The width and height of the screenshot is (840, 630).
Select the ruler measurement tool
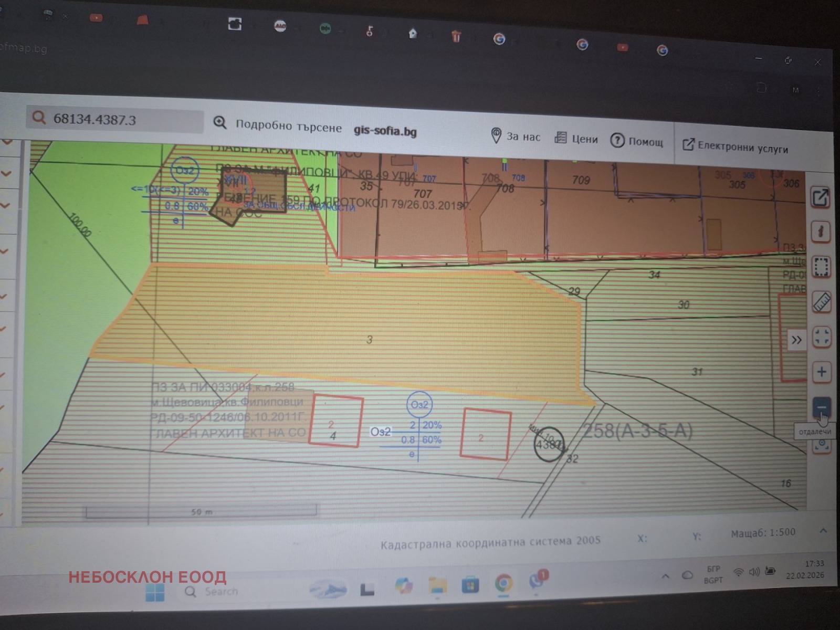(x=822, y=302)
